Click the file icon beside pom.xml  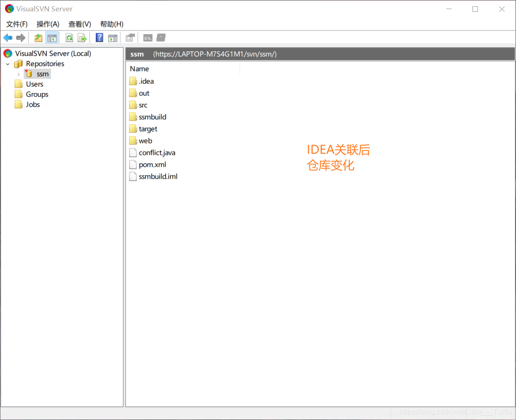(133, 165)
